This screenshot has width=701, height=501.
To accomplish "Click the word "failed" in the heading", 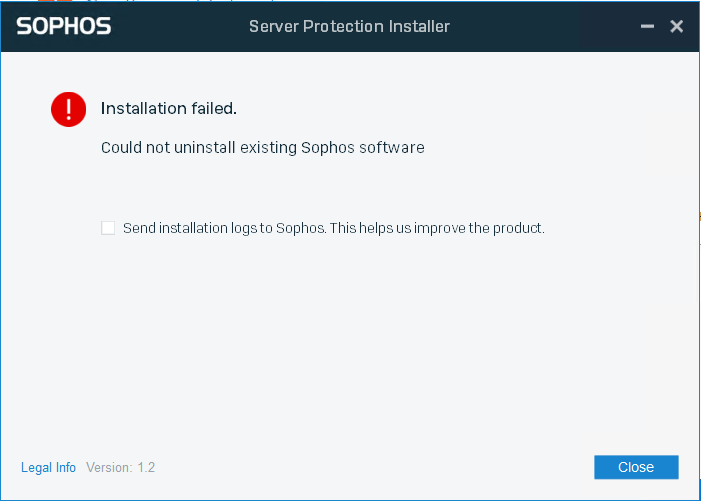I will (214, 108).
